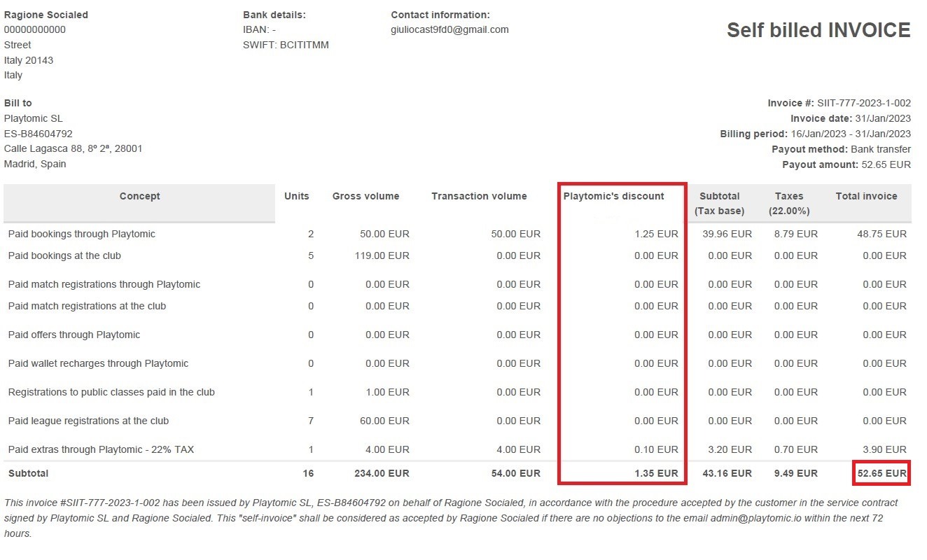This screenshot has height=560, width=927.
Task: Click the SWIFT code BCITITMM
Action: click(x=286, y=44)
